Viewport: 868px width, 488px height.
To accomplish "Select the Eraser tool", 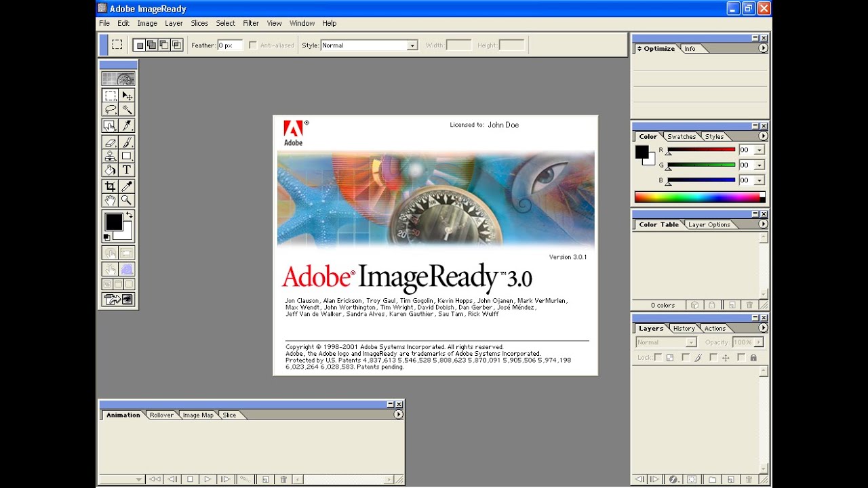I will point(110,142).
